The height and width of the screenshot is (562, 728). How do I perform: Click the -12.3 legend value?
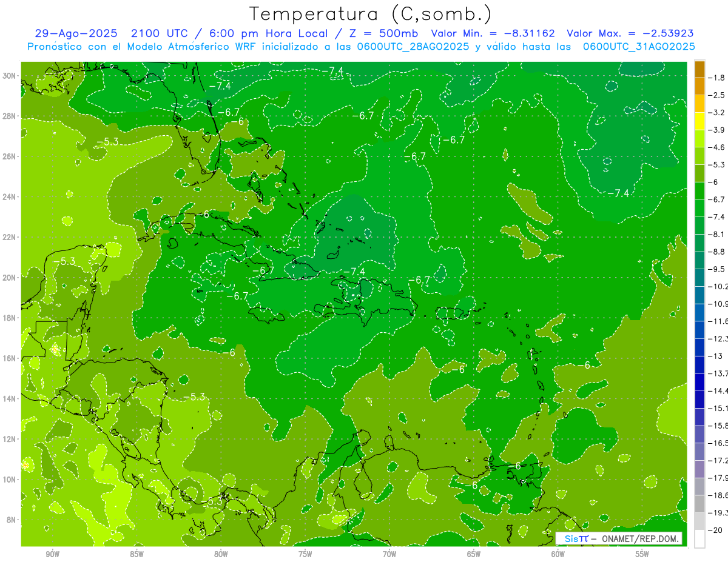coord(718,338)
